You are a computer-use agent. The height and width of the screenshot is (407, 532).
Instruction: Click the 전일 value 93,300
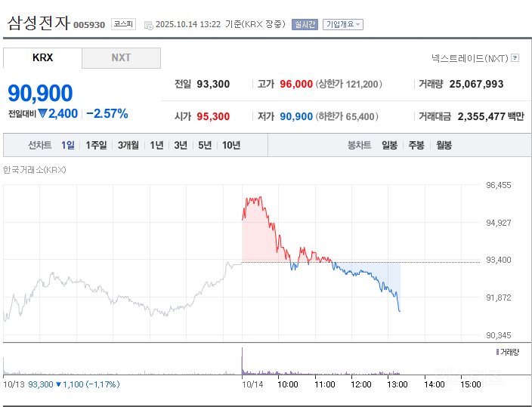213,84
